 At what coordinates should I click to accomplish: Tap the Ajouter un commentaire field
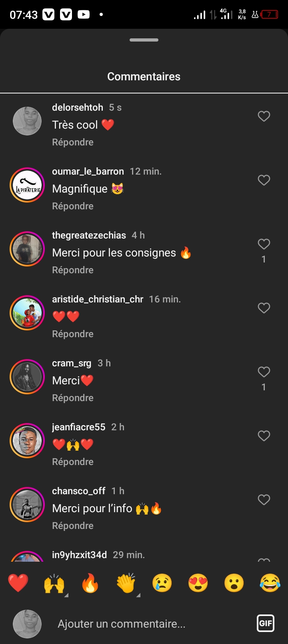pyautogui.click(x=122, y=624)
